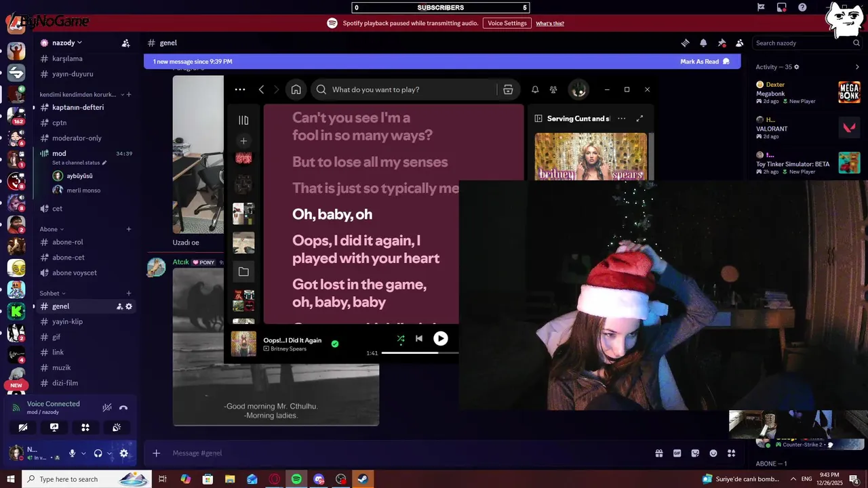Open the VALORANT activity entry

pyautogui.click(x=807, y=127)
